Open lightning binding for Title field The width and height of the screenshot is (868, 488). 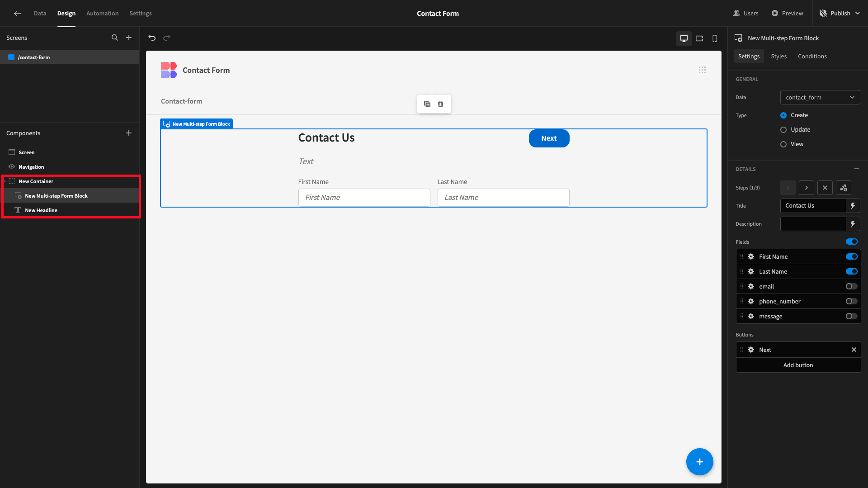(853, 206)
